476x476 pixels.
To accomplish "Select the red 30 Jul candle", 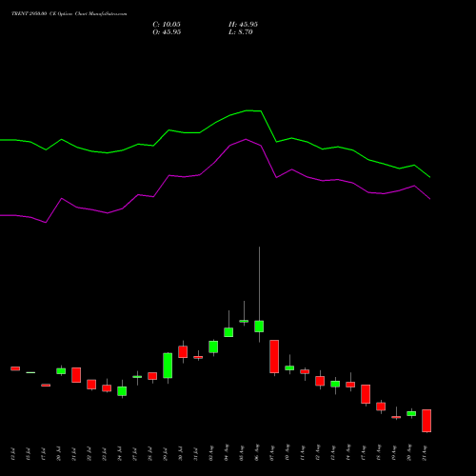I will coord(183,352).
